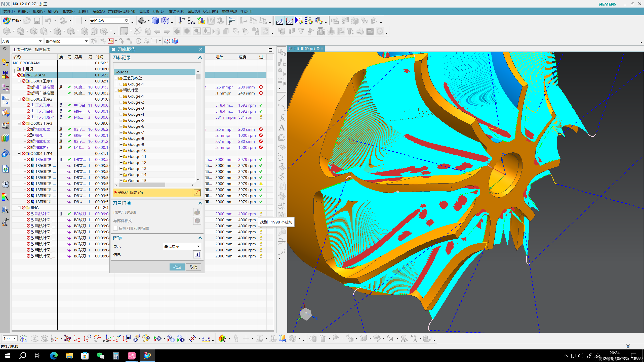This screenshot has width=644, height=362.
Task: Close the 刀轨报告 dialog
Action: pos(201,50)
